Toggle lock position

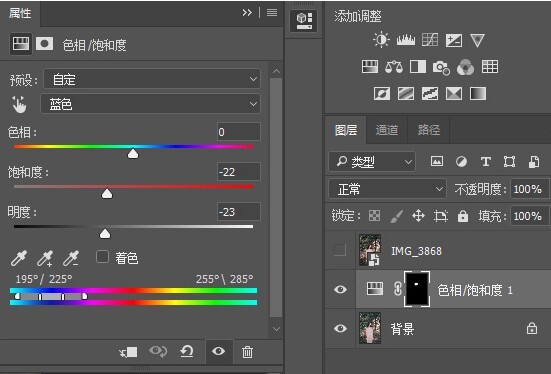(418, 215)
